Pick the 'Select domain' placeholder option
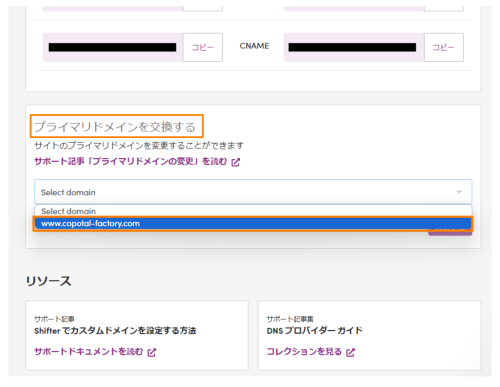The height and width of the screenshot is (387, 500). tap(253, 211)
